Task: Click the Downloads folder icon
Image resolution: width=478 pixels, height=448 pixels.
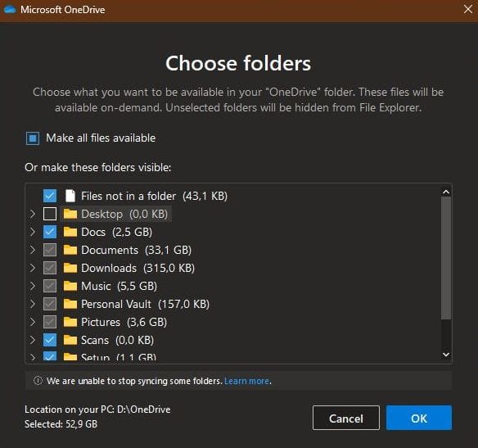Action: (x=70, y=268)
